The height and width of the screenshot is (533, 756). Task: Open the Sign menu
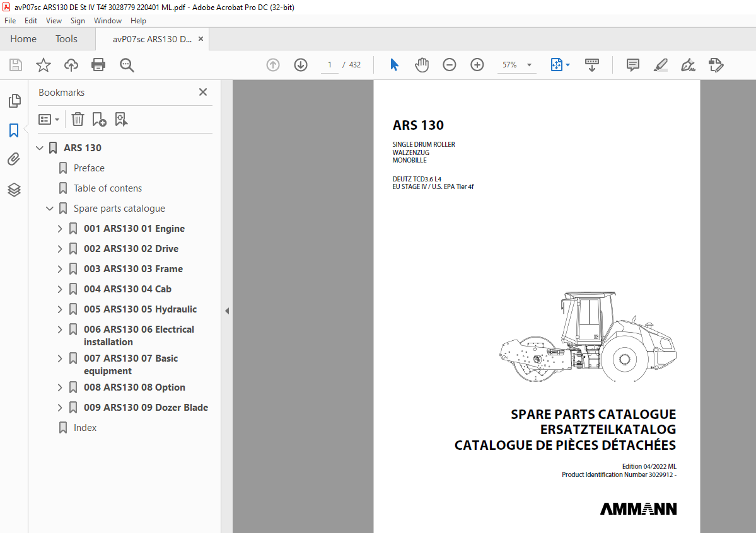coord(78,21)
